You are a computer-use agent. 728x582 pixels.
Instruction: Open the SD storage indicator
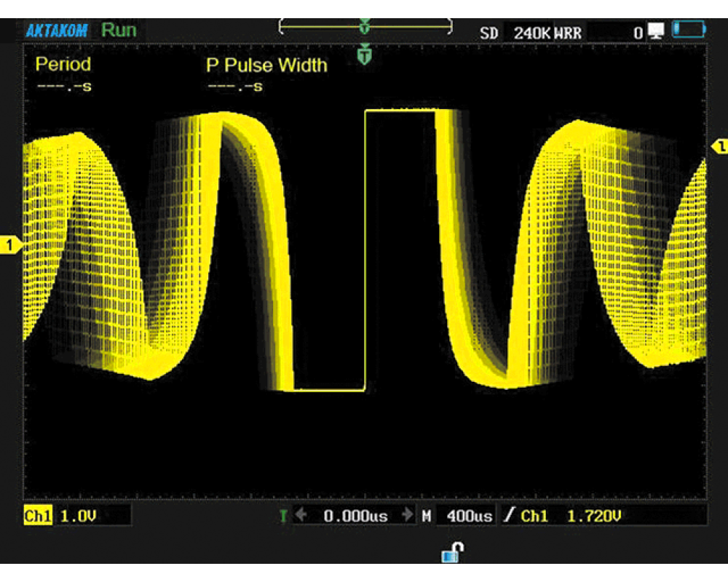(489, 33)
